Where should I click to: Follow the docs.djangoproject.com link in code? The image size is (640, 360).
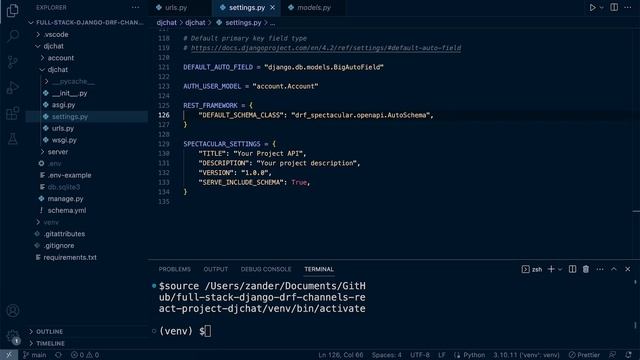click(326, 48)
